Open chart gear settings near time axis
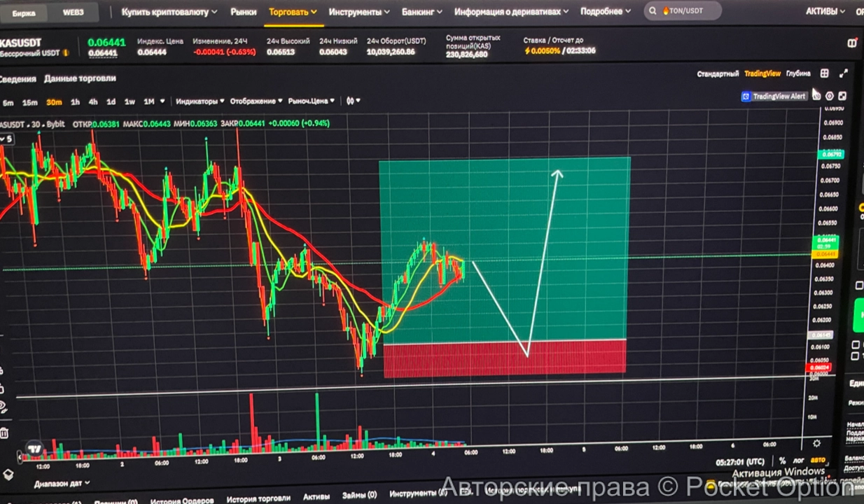 click(816, 443)
